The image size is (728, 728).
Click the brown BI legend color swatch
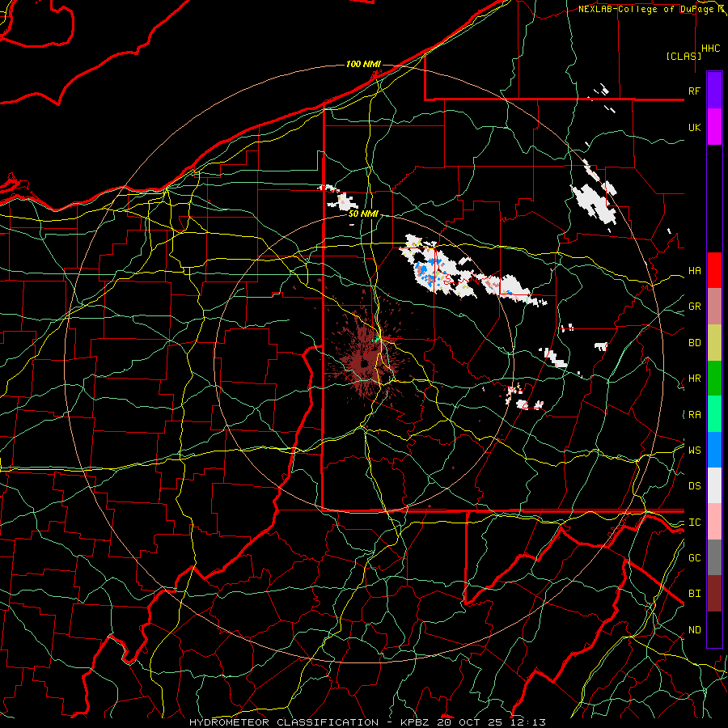714,594
